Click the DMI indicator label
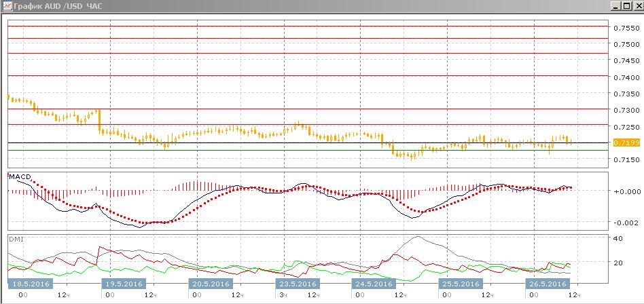 coord(16,239)
